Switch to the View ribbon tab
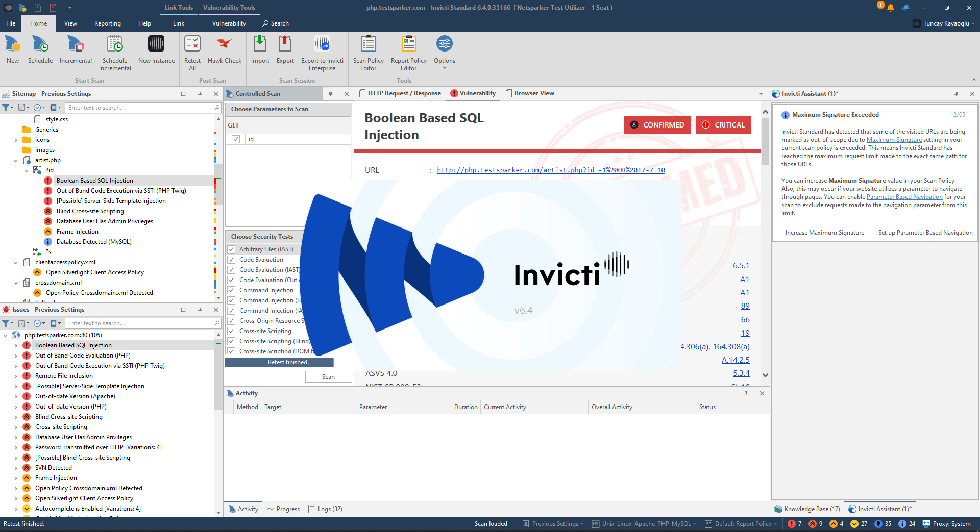The height and width of the screenshot is (532, 980). coord(70,23)
